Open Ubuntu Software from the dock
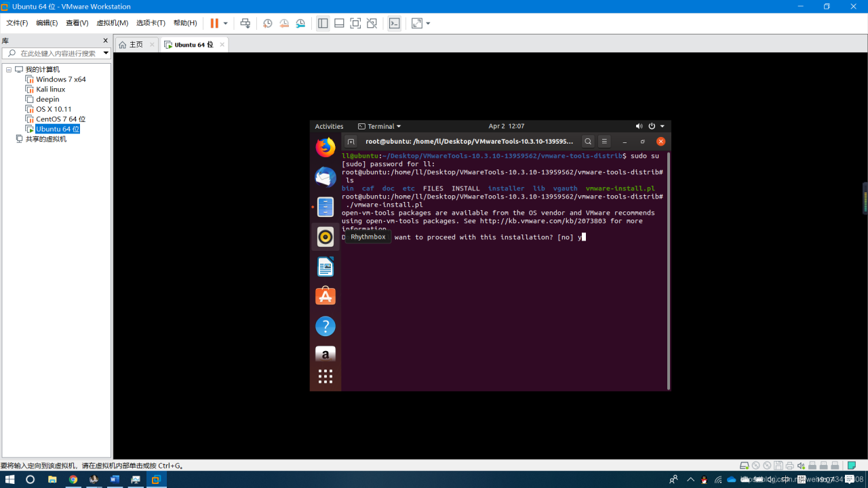 click(x=325, y=296)
